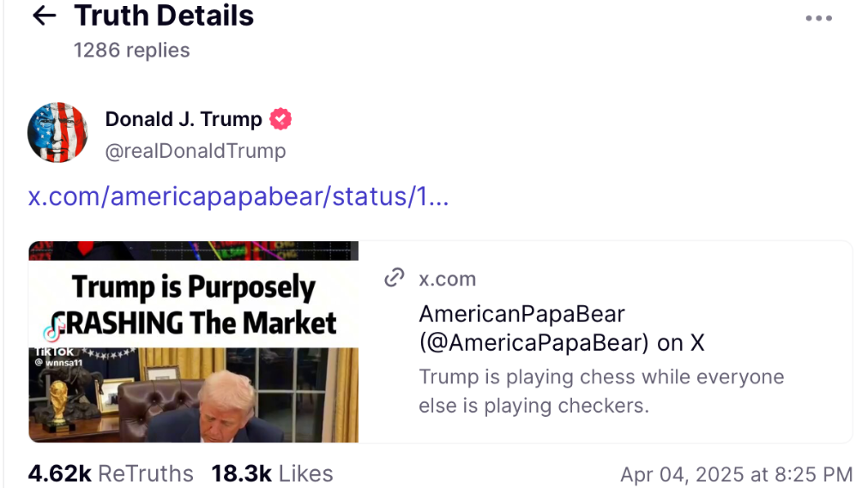Click the chain link icon in the card
Screen dimensions: 868x488
click(x=395, y=278)
